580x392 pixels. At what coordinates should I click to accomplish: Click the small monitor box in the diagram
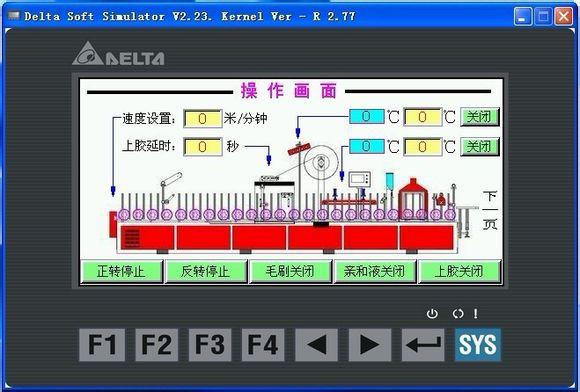click(x=360, y=179)
